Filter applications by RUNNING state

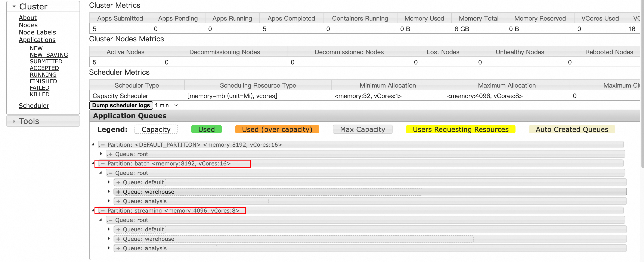pyautogui.click(x=43, y=74)
